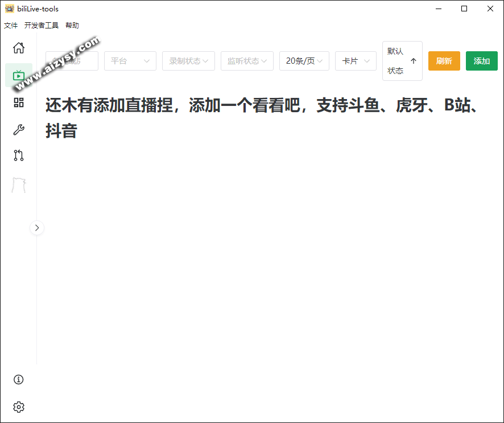Open the live recording TV icon
Viewport: 504px width, 423px height.
19,75
